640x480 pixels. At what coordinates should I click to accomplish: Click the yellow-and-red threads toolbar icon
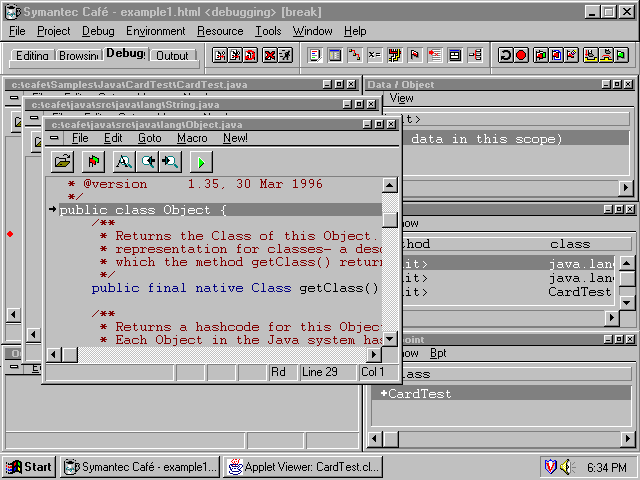pos(395,55)
